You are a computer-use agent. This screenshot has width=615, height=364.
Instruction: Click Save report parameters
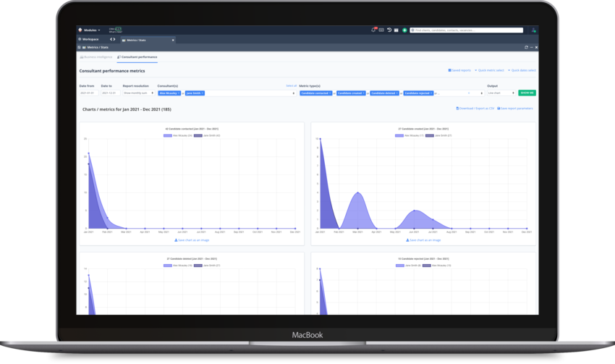click(515, 109)
